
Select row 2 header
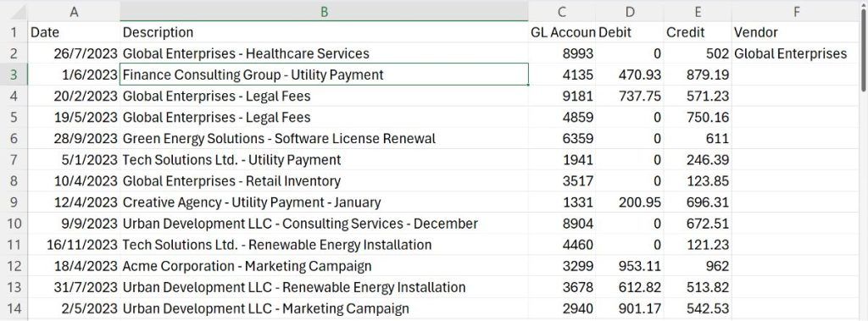click(x=14, y=53)
